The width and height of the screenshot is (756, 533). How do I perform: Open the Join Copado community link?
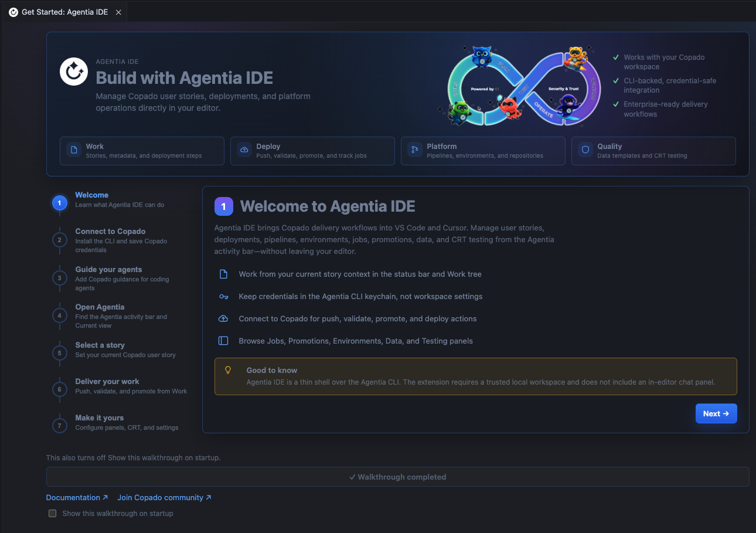164,497
